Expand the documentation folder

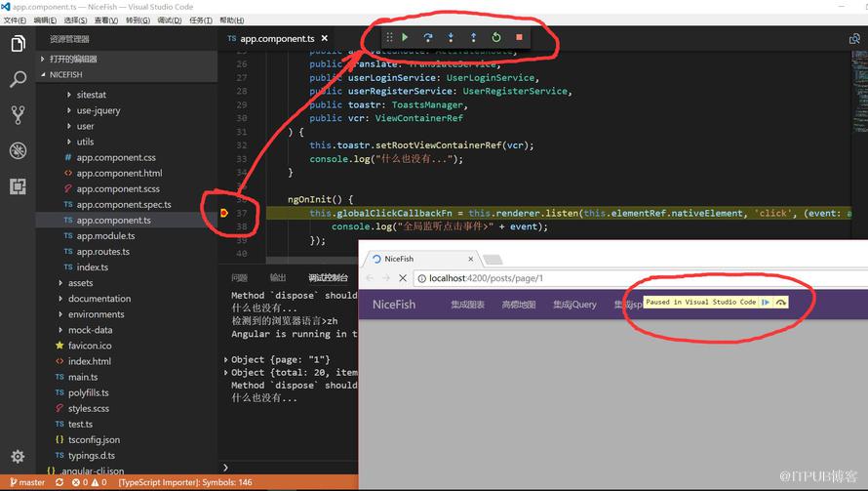[x=99, y=298]
